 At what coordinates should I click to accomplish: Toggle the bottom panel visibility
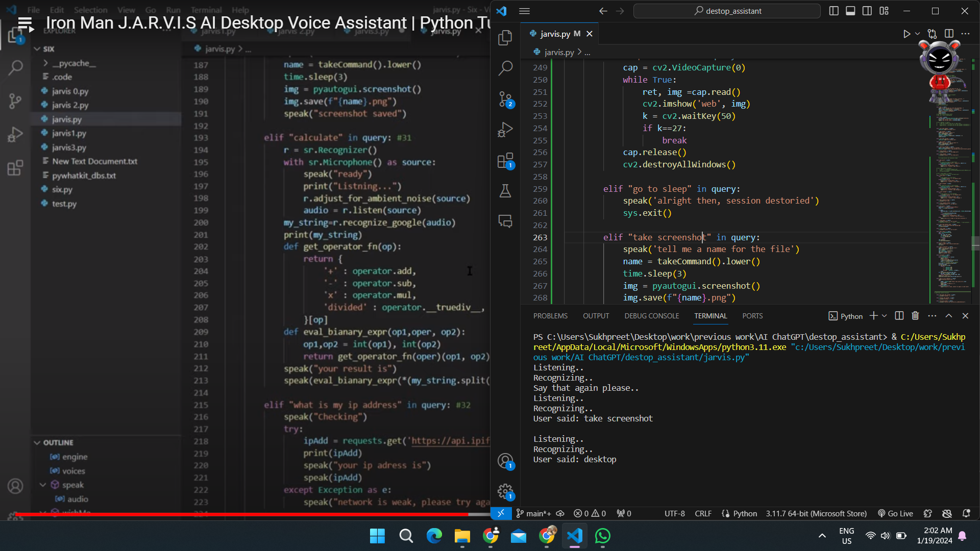(850, 11)
